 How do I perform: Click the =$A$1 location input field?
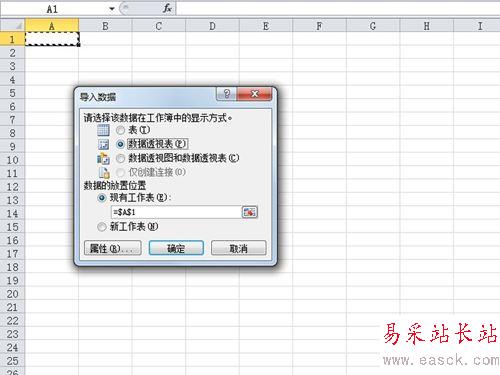coord(175,212)
